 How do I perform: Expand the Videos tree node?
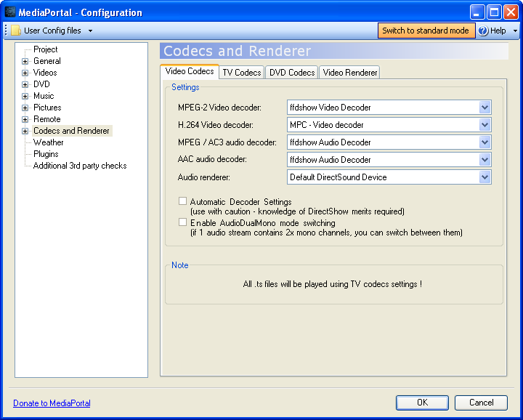point(25,73)
